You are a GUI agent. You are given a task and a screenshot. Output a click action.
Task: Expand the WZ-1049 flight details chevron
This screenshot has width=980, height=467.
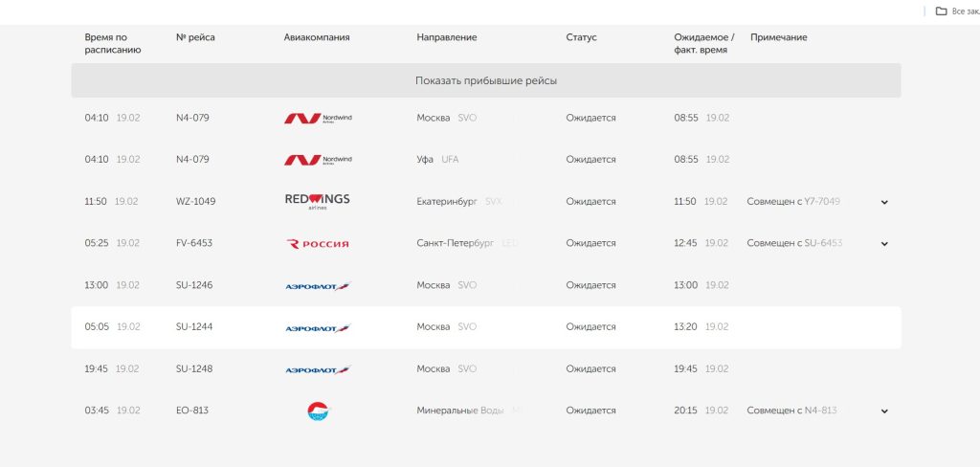pos(884,202)
